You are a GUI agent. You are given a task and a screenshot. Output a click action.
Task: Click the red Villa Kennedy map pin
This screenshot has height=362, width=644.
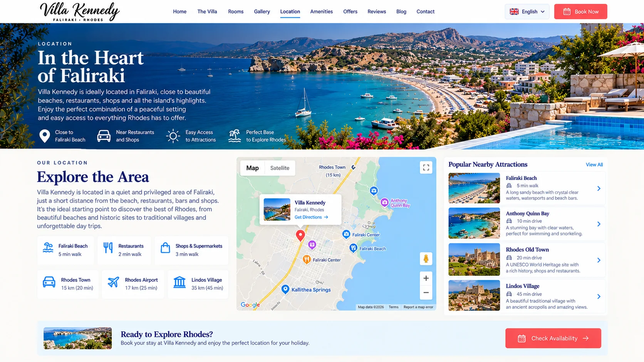click(x=300, y=235)
